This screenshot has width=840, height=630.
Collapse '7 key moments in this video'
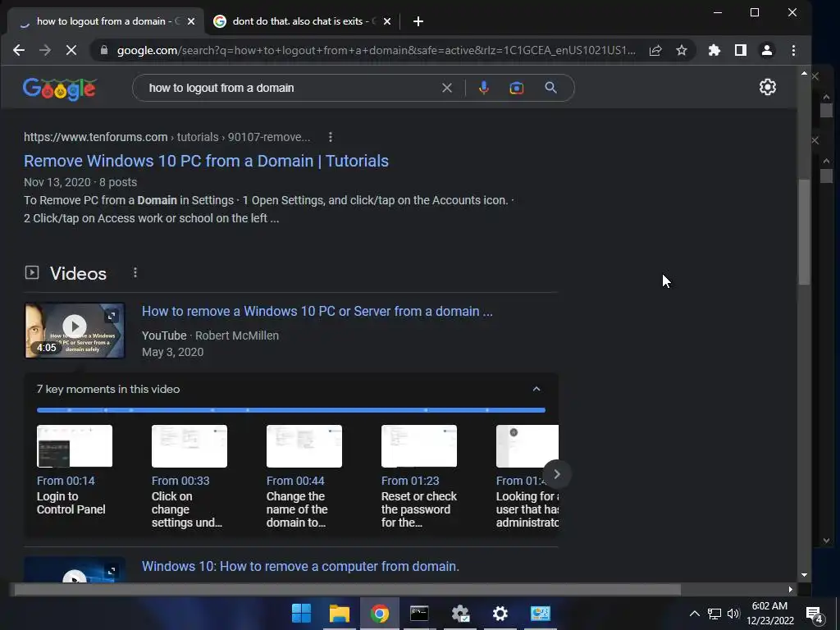tap(536, 389)
